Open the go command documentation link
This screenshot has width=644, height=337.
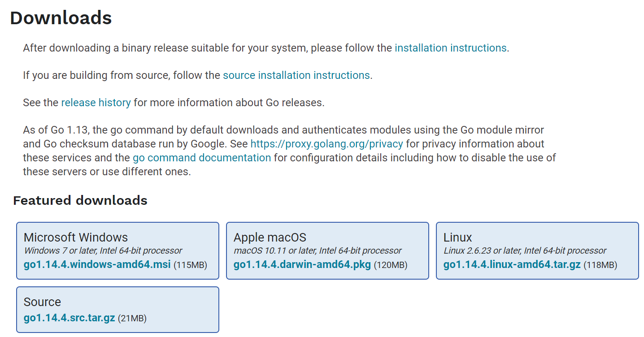click(x=202, y=158)
